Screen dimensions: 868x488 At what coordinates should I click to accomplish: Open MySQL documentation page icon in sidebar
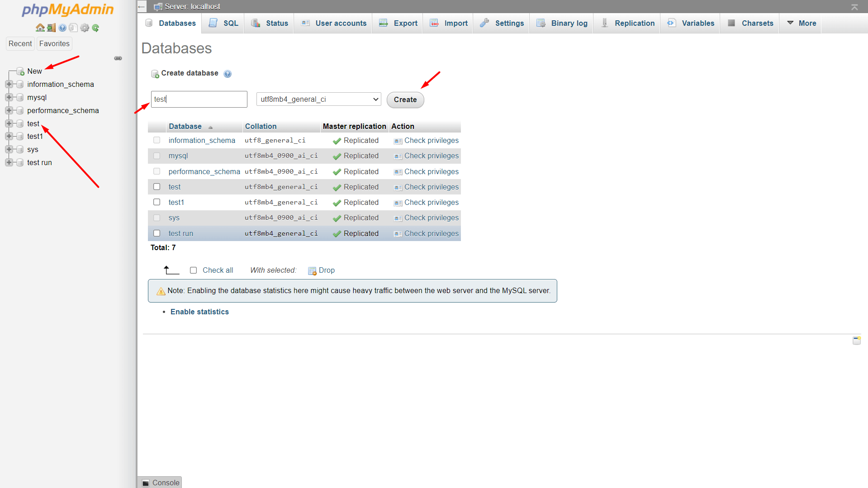[73, 28]
